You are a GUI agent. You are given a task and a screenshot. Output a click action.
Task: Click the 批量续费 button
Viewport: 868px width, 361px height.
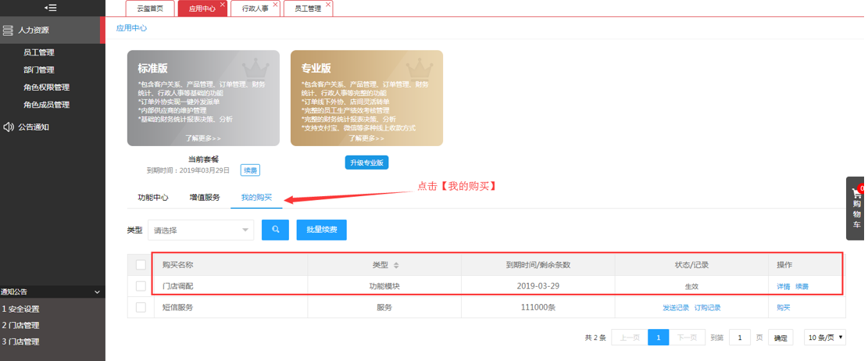pyautogui.click(x=322, y=230)
